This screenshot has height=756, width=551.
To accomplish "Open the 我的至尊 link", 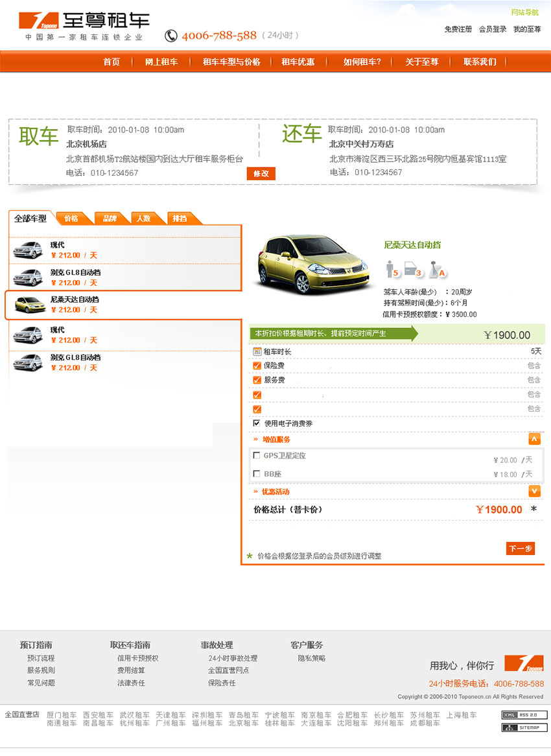I will [x=527, y=29].
